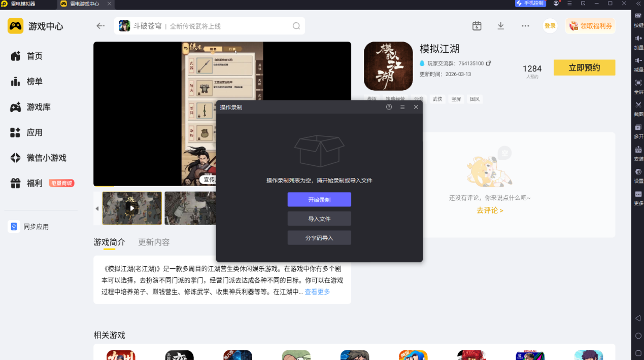Viewport: 644px width, 360px height.
Task: Open the three-dots more menu in header
Action: click(525, 26)
